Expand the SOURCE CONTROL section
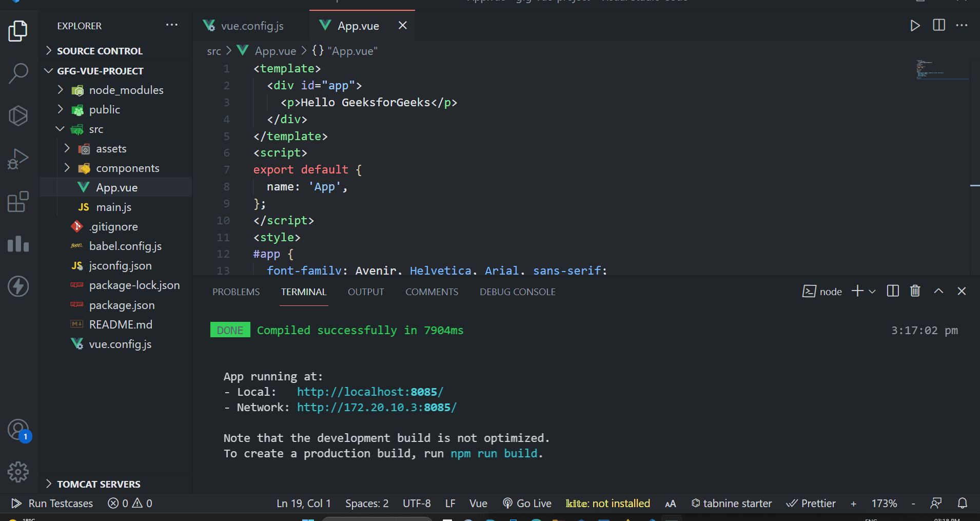 (116, 51)
